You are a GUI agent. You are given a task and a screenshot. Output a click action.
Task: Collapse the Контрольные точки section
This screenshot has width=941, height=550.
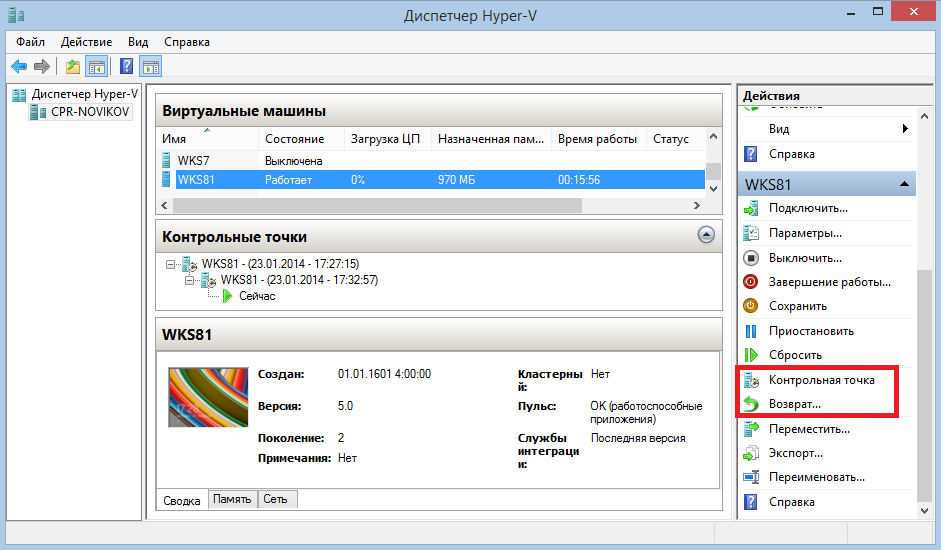706,236
